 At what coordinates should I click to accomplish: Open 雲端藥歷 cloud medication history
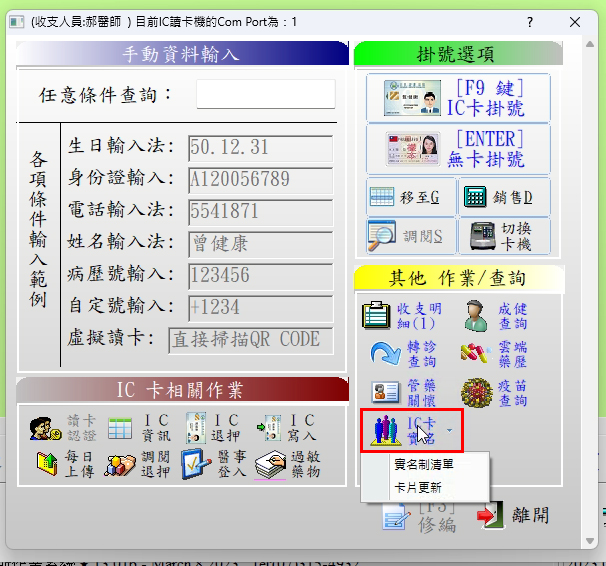pyautogui.click(x=494, y=354)
